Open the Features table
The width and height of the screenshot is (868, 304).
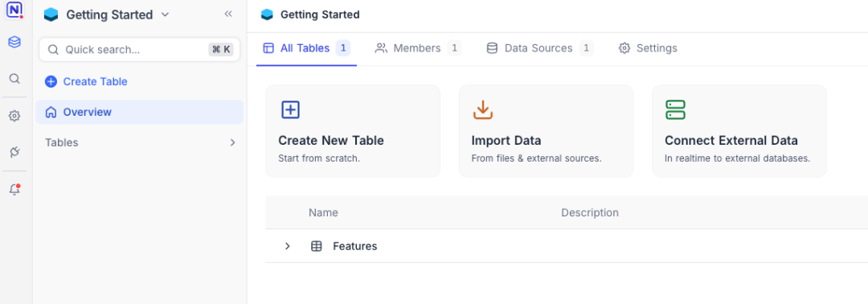click(355, 246)
